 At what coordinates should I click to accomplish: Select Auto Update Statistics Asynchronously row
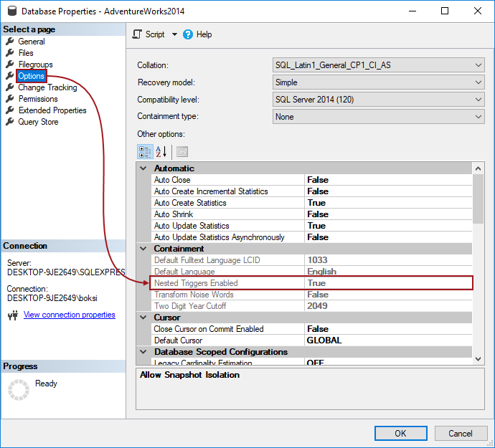coord(312,237)
